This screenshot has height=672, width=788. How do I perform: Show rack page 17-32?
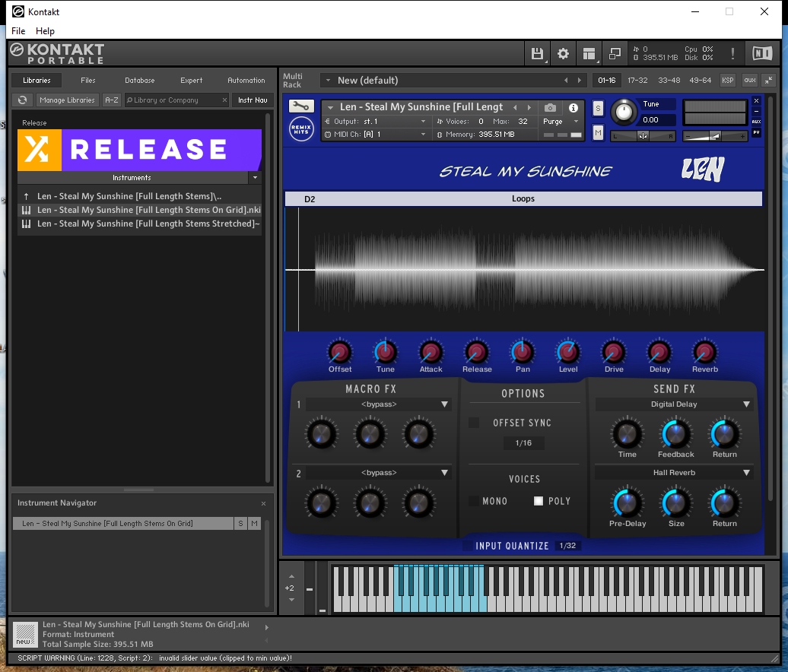coord(637,81)
